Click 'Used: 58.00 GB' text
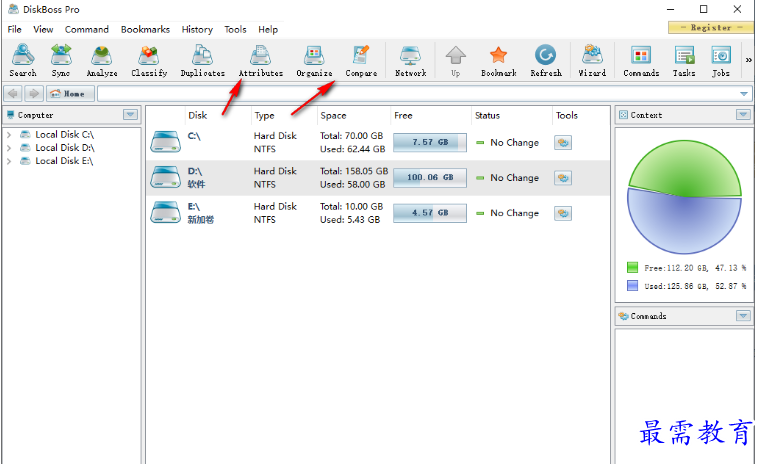 (352, 184)
